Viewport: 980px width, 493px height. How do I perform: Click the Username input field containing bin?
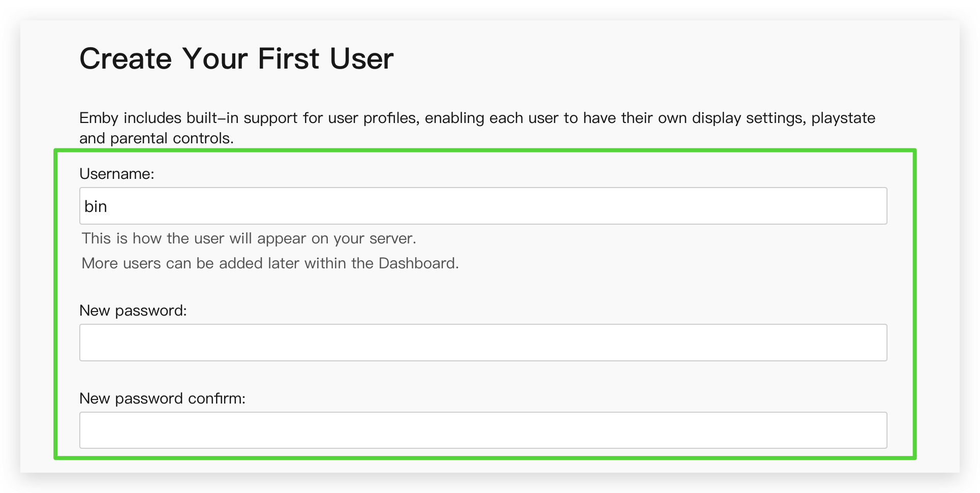point(483,206)
